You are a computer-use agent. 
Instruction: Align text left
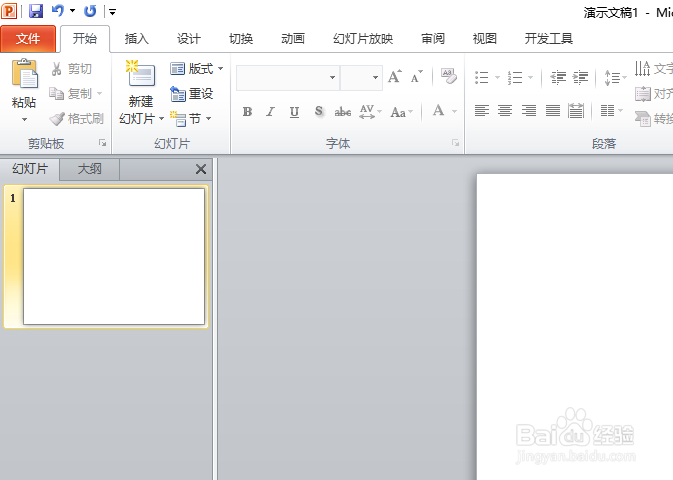pos(482,111)
